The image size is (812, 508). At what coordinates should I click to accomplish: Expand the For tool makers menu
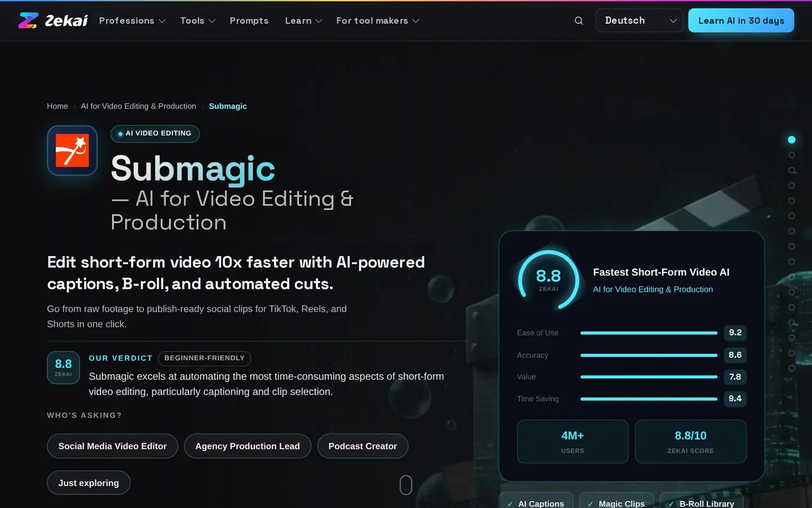coord(378,20)
